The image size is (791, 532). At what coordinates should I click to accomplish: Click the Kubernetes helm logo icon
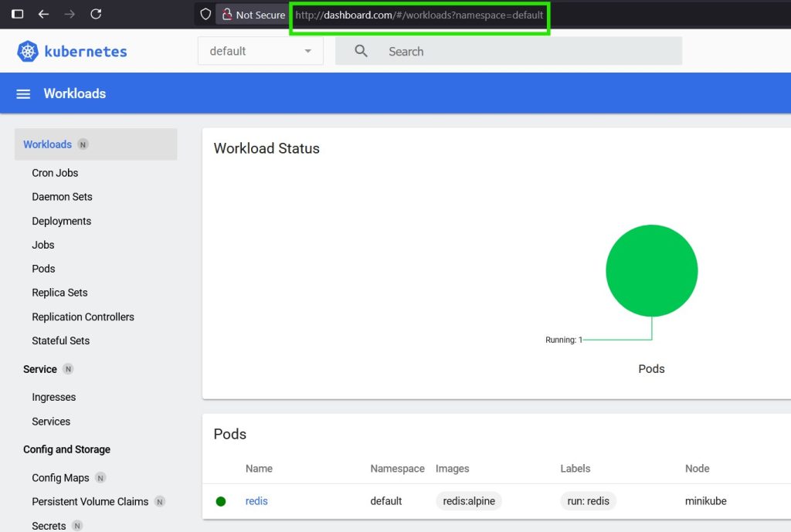28,51
